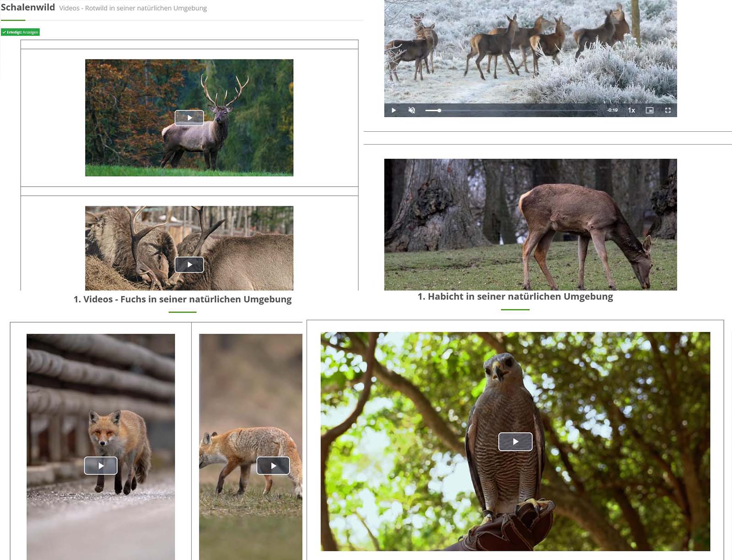Play the fighting stags antlers video

coord(189,264)
